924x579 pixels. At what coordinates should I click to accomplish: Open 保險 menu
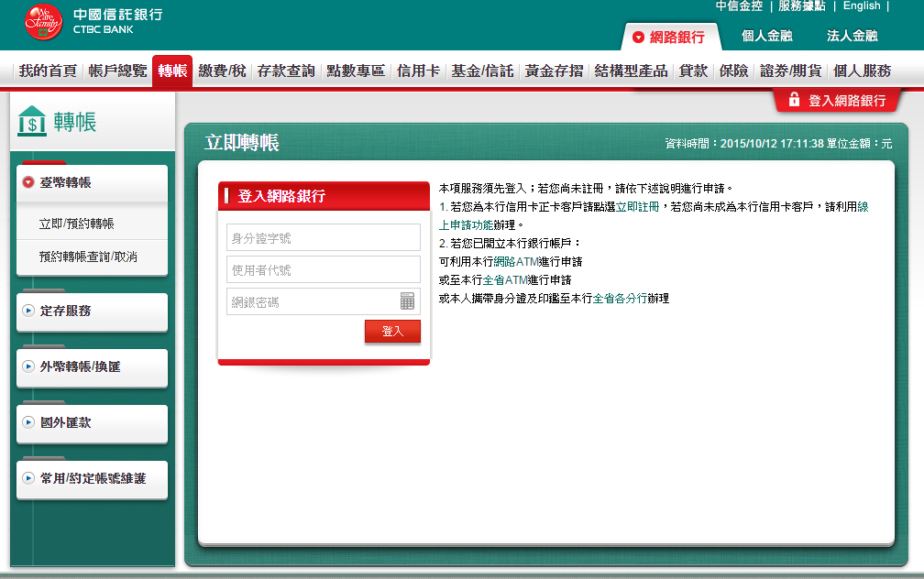733,71
